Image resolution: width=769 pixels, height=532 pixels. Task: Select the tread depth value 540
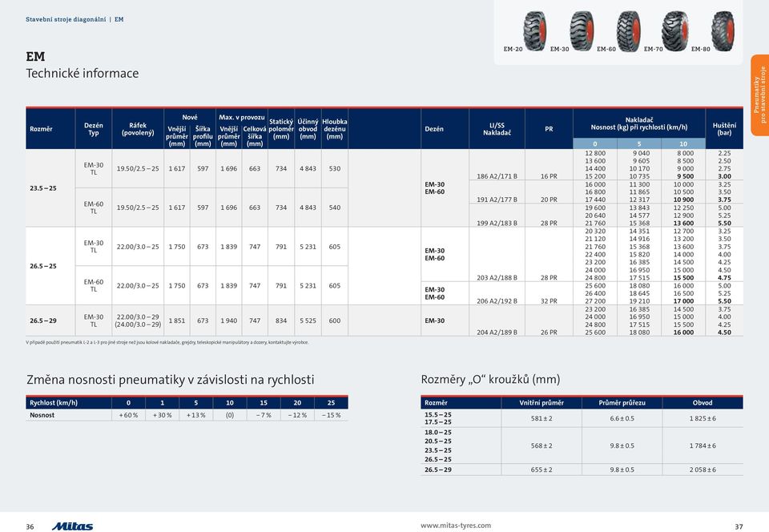[335, 208]
